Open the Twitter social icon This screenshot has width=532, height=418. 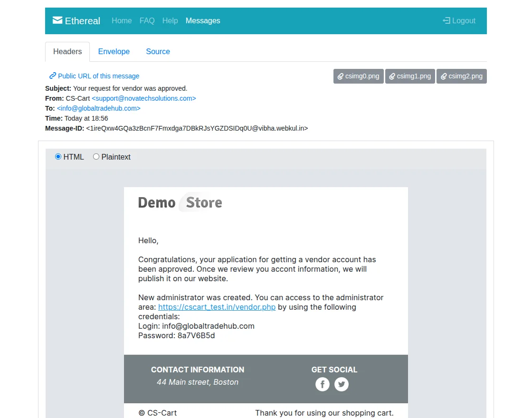point(342,384)
